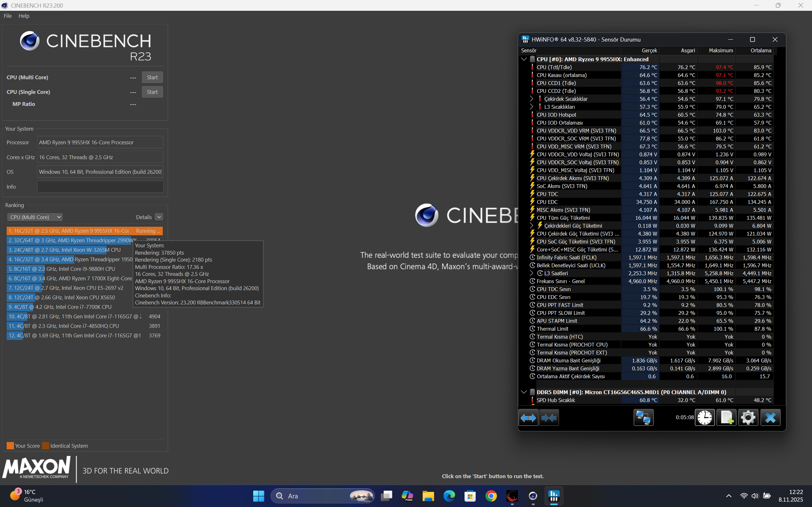Close HWiNFO sensors with blue X button
The height and width of the screenshot is (507, 812).
[770, 418]
